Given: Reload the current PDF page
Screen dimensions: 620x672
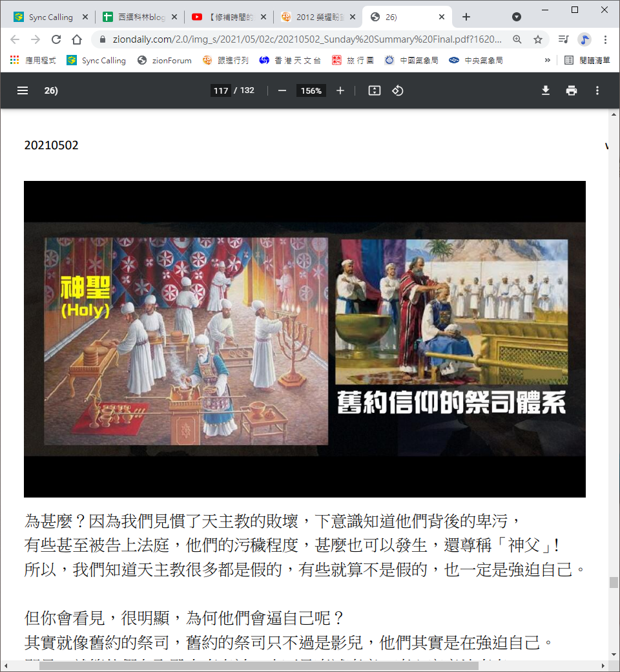Looking at the screenshot, I should [56, 40].
